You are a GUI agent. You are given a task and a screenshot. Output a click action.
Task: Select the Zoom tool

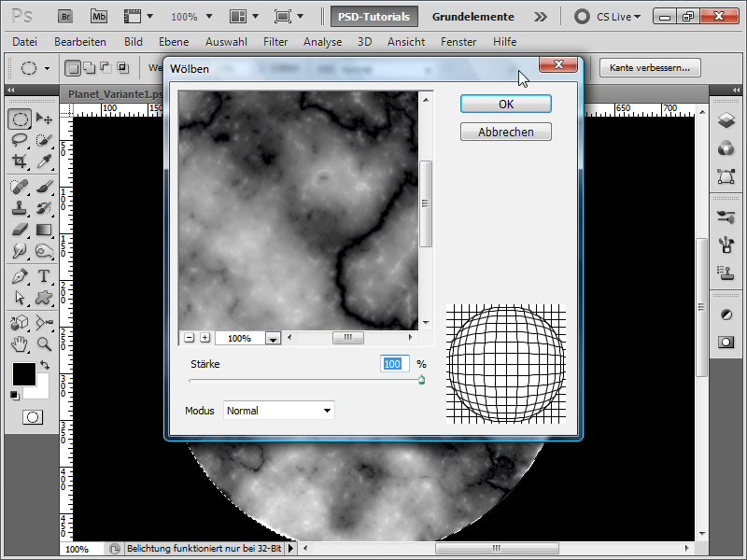tap(44, 343)
